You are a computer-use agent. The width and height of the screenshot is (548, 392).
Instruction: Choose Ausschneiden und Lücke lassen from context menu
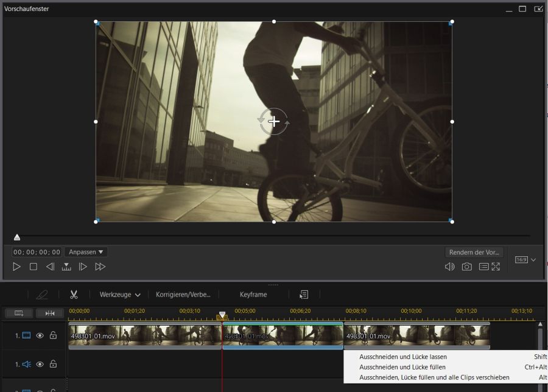click(402, 356)
